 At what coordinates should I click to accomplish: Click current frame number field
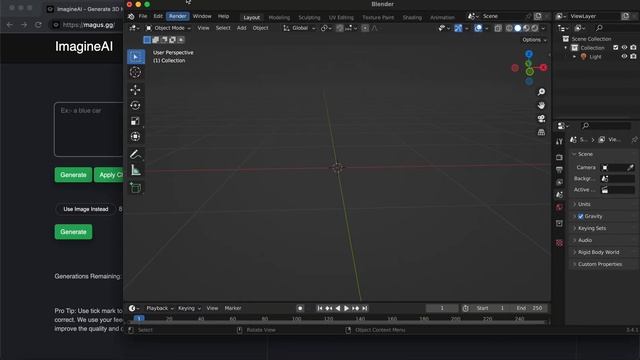(x=442, y=308)
